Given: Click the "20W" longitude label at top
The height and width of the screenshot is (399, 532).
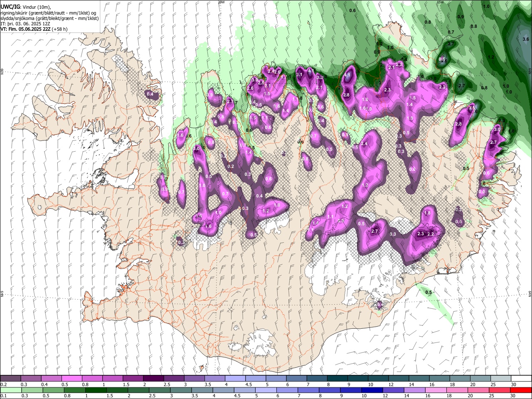Looking at the screenshot, I should [221, 2].
